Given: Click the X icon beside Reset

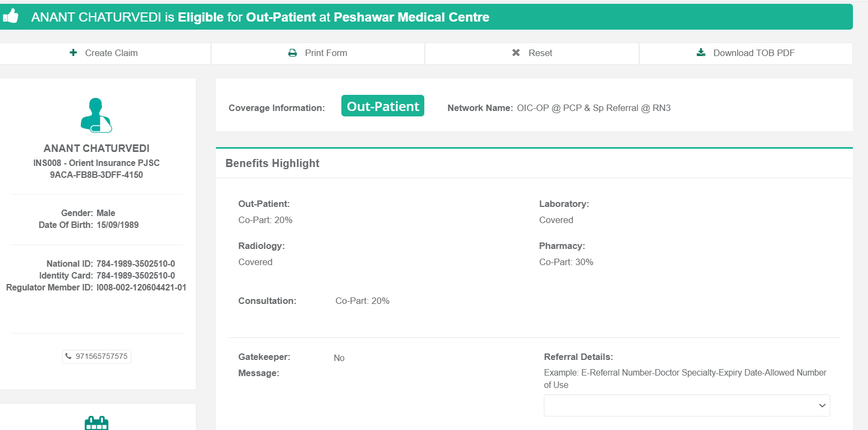Looking at the screenshot, I should click(x=516, y=52).
